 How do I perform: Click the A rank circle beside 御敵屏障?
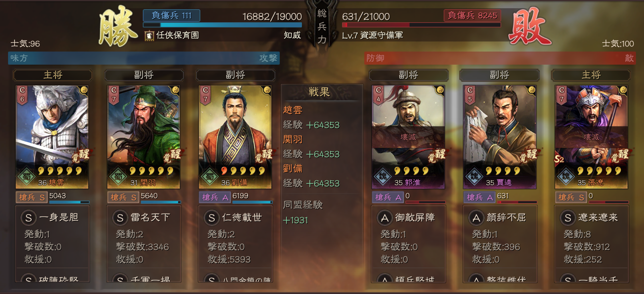point(385,218)
